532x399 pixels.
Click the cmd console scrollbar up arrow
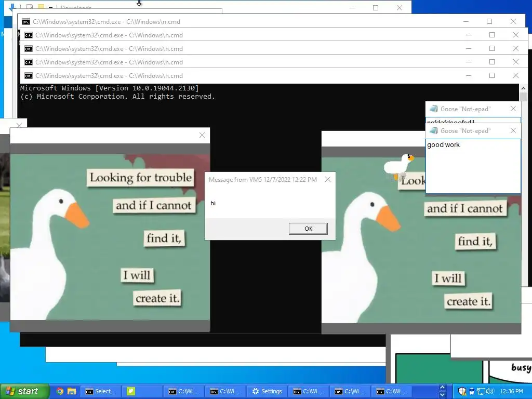point(524,88)
